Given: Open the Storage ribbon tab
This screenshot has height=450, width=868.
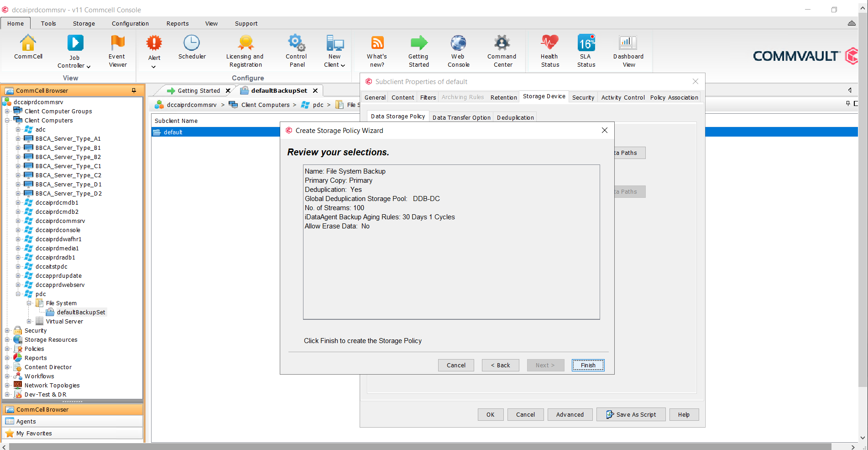Looking at the screenshot, I should tap(84, 23).
